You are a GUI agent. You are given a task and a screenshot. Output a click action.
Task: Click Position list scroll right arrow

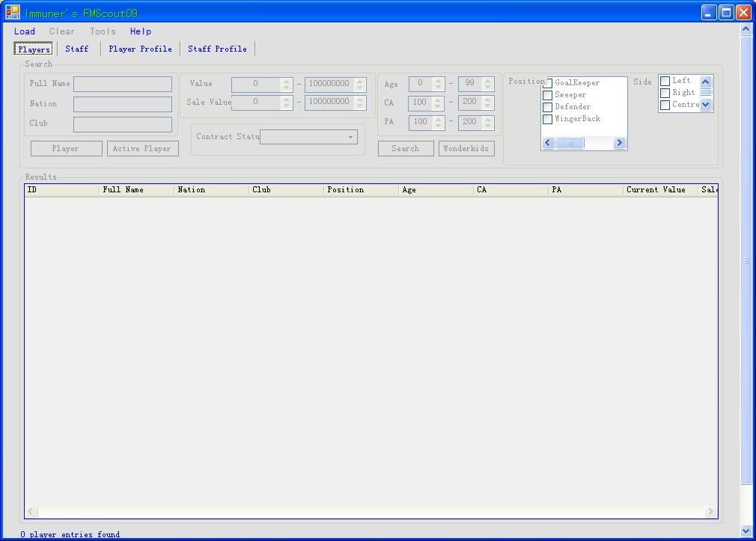point(620,143)
